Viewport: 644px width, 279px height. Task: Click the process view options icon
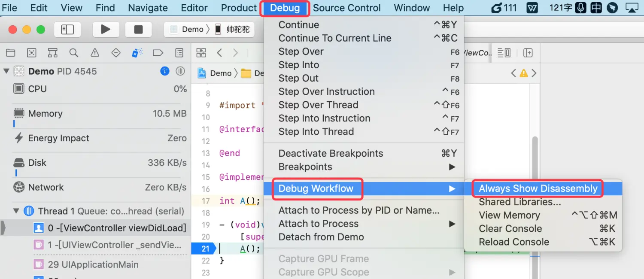(x=180, y=71)
